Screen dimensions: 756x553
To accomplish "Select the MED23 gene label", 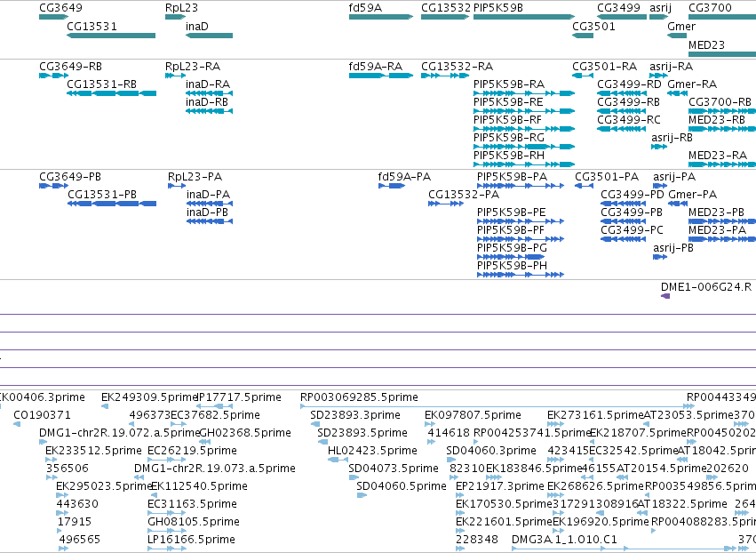I will (706, 44).
